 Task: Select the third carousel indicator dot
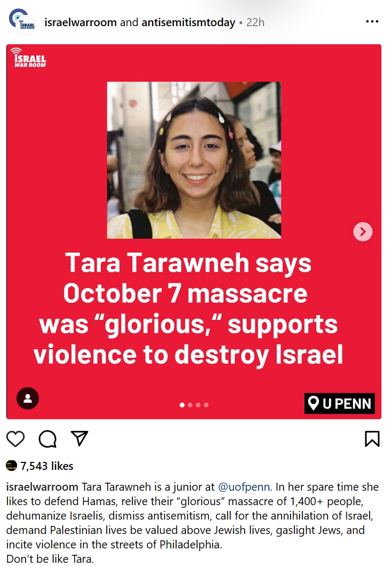click(x=198, y=405)
